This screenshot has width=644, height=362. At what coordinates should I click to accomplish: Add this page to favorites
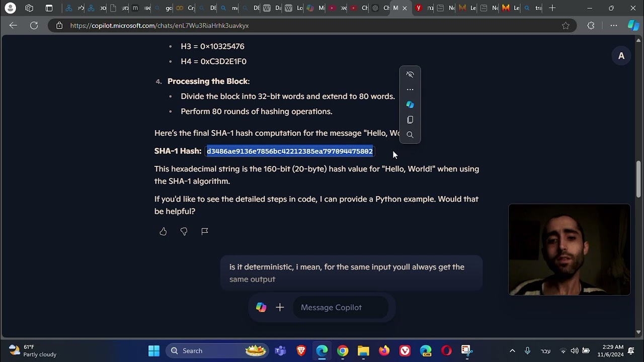566,26
